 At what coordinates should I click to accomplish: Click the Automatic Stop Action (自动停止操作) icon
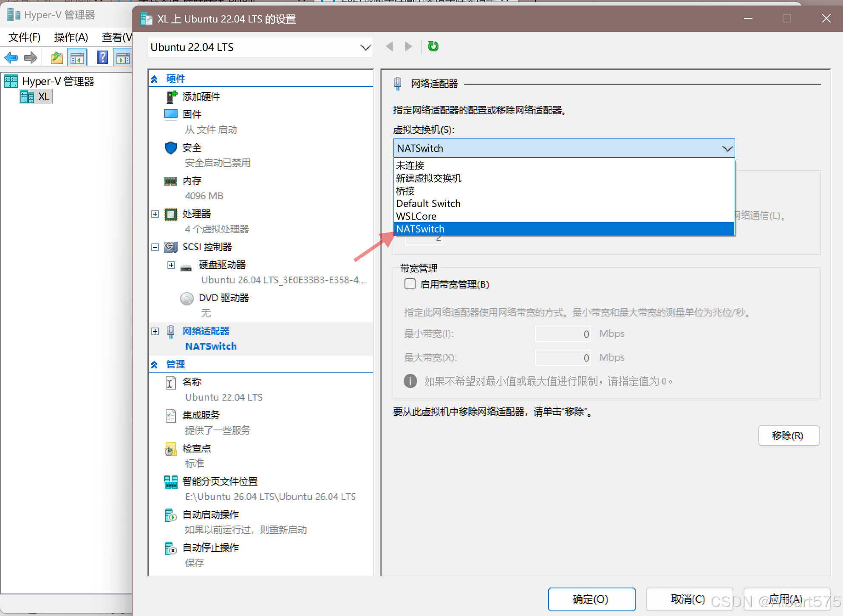[170, 548]
